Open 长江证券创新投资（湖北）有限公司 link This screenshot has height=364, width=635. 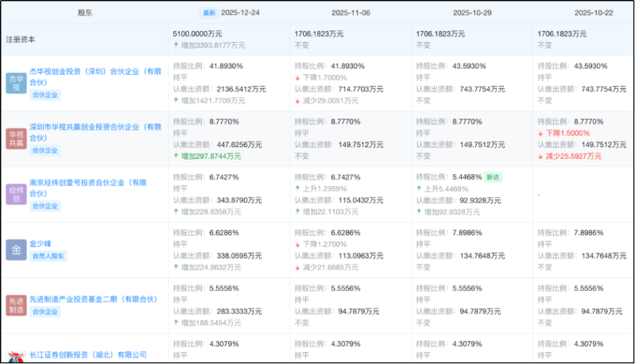click(88, 354)
